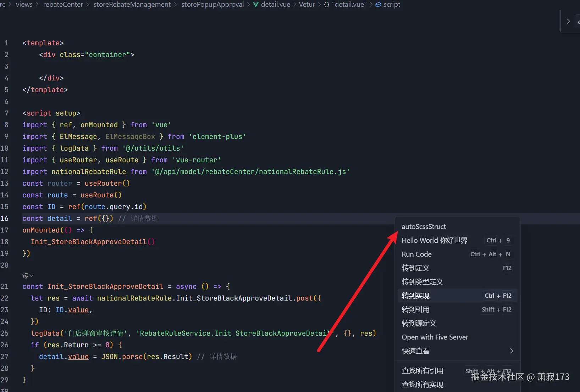Choose 转到类型定义 from the context menu

[x=458, y=282]
